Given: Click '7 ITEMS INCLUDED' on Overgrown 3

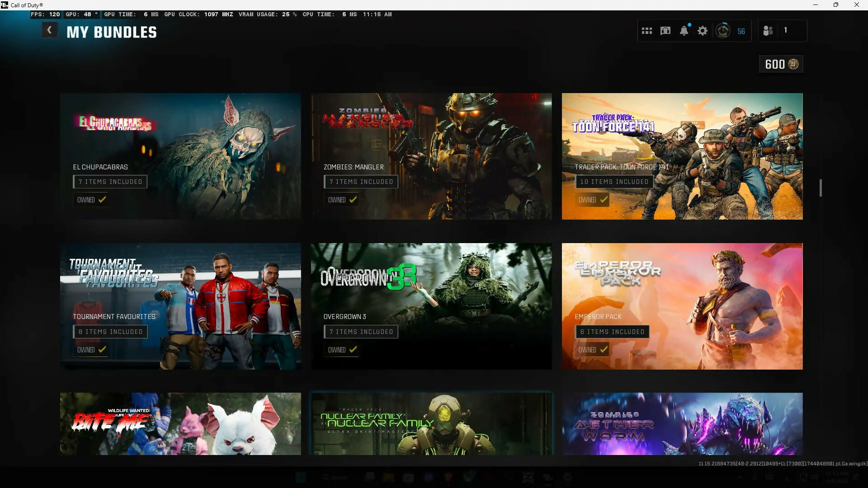Looking at the screenshot, I should (361, 332).
